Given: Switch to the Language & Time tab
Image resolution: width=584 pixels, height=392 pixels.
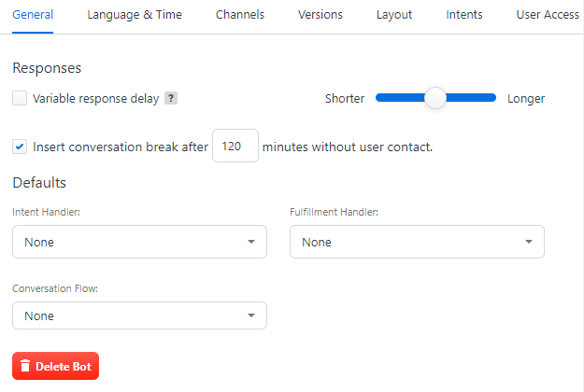Looking at the screenshot, I should (135, 15).
